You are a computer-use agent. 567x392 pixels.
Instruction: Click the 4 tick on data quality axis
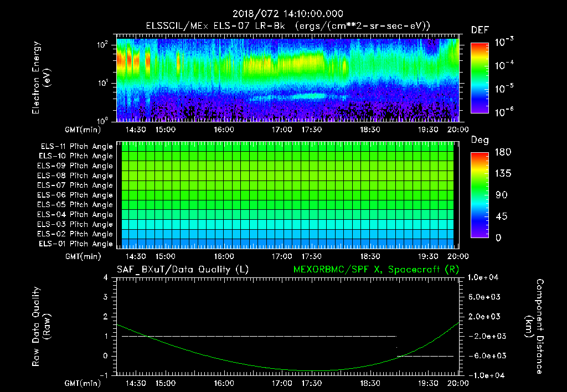pyautogui.click(x=106, y=277)
